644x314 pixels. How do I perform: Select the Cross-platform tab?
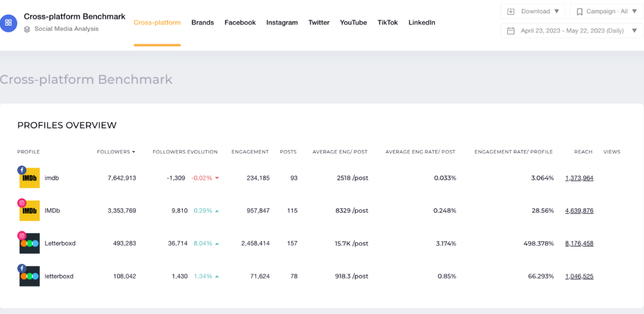click(157, 22)
